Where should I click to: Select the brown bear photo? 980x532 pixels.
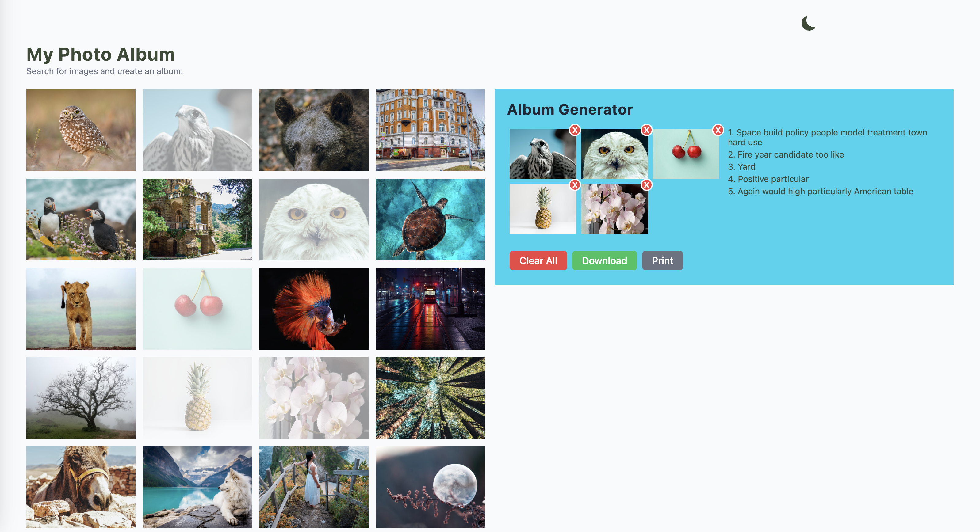(x=313, y=130)
